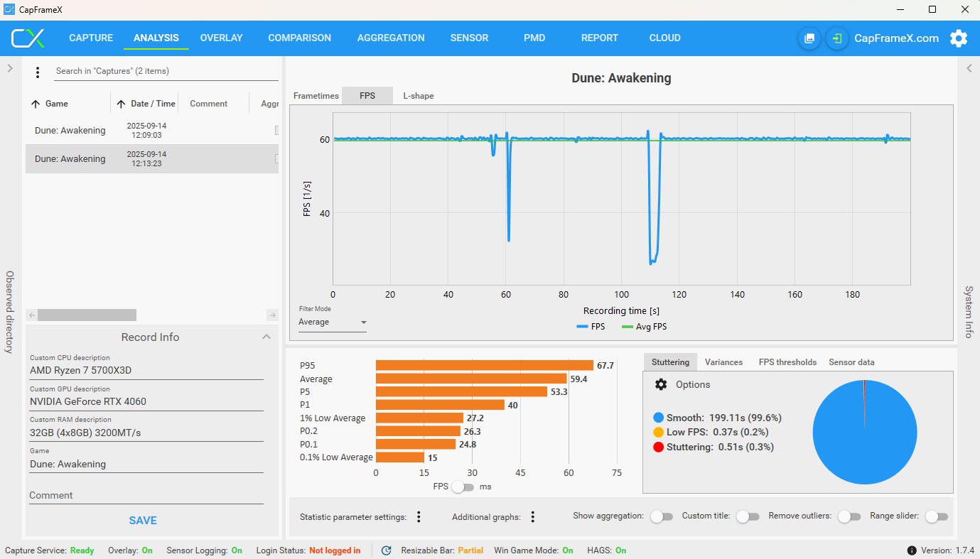Image resolution: width=980 pixels, height=559 pixels.
Task: Click the version info icon
Action: (912, 550)
